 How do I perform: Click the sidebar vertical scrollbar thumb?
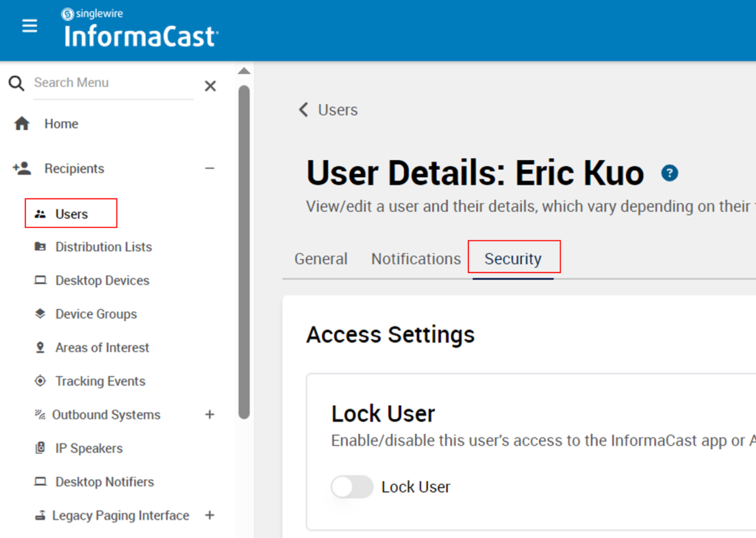244,252
